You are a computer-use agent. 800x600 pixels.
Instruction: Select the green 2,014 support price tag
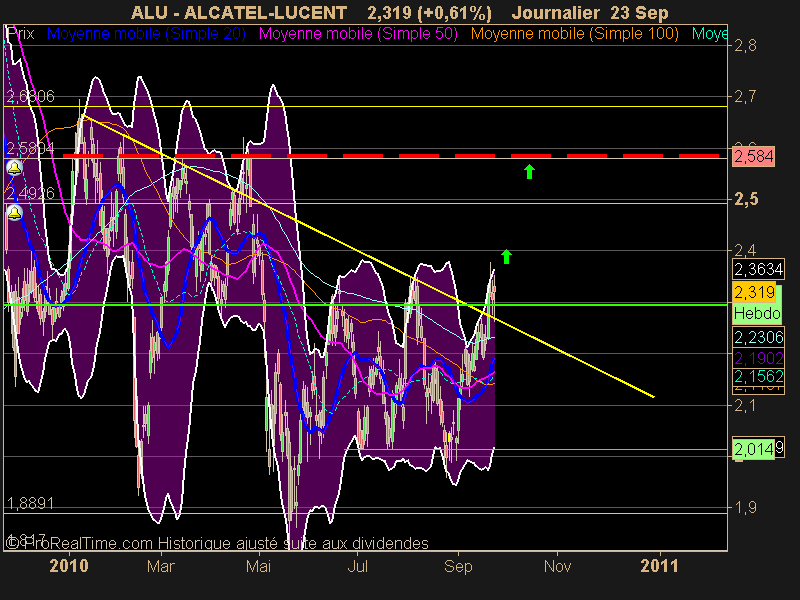point(754,449)
